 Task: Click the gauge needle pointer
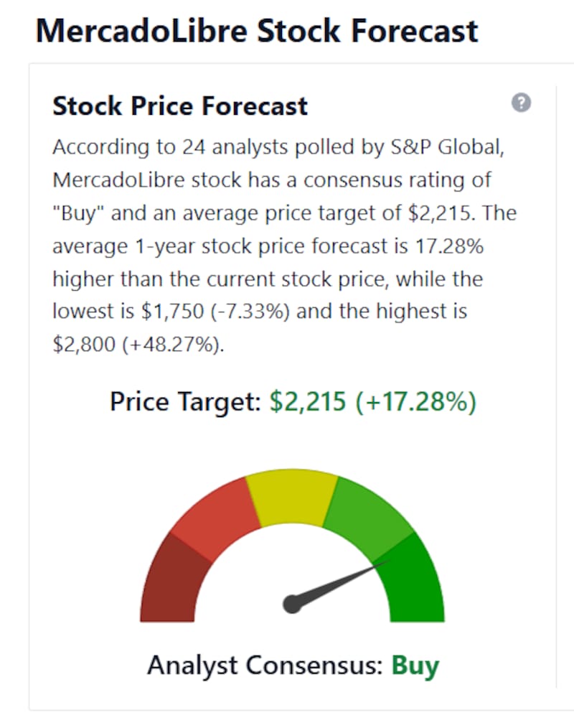pyautogui.click(x=341, y=583)
